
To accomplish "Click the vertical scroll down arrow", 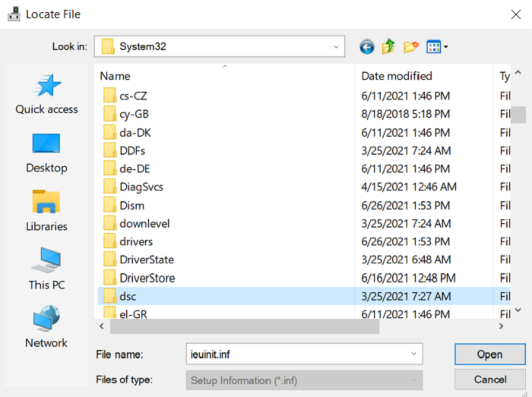I will [x=518, y=310].
